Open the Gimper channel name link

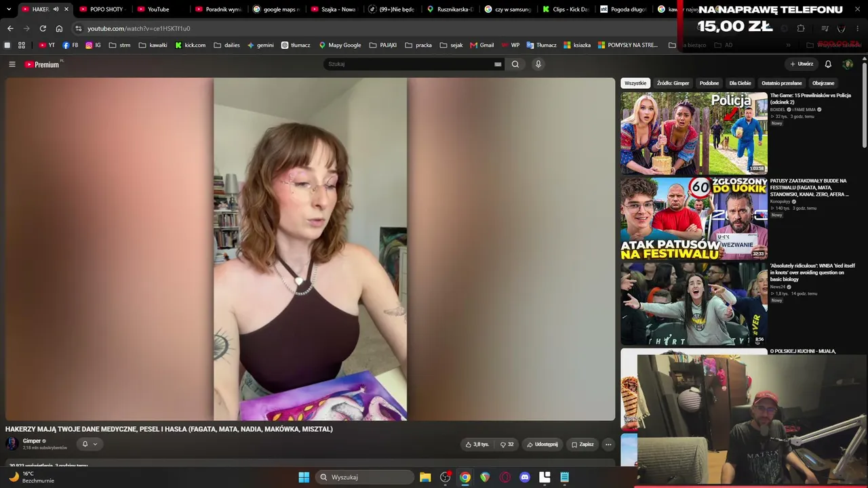click(32, 441)
